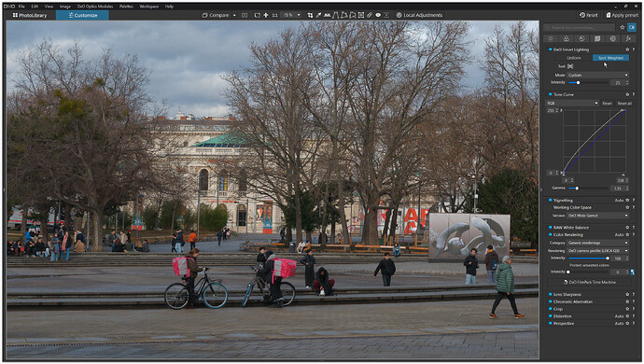Show the Local Adjustments palette group
Screen dimensions: 644x364
(x=613, y=38)
